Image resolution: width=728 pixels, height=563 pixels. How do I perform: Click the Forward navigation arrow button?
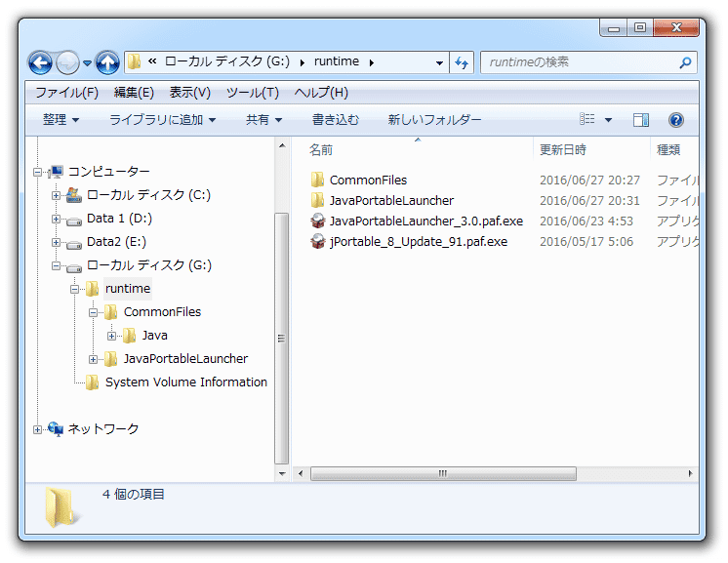point(67,62)
